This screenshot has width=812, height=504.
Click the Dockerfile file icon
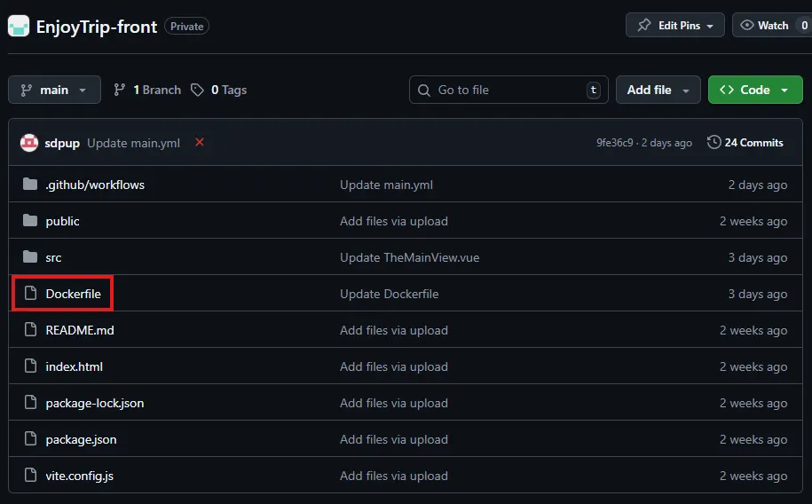tap(30, 294)
